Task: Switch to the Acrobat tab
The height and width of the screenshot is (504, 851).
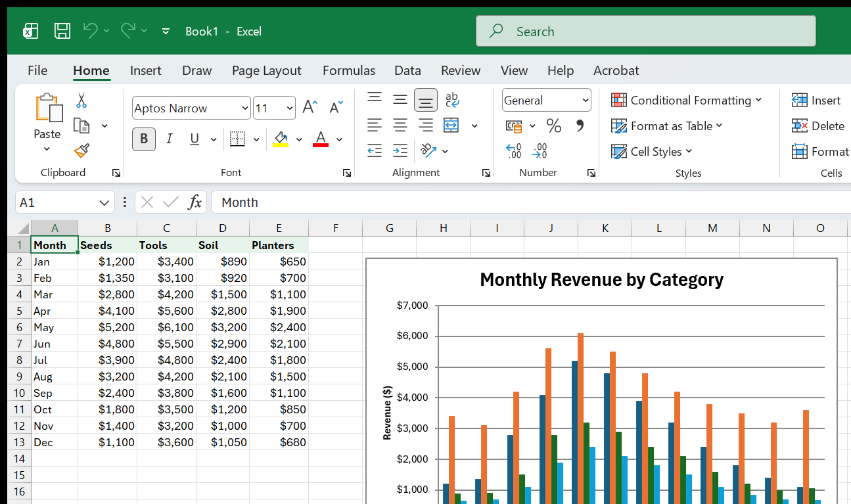Action: pos(616,70)
